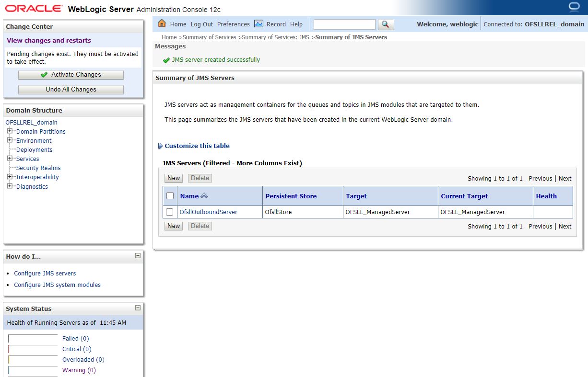Open Help in toolbar

[x=296, y=24]
